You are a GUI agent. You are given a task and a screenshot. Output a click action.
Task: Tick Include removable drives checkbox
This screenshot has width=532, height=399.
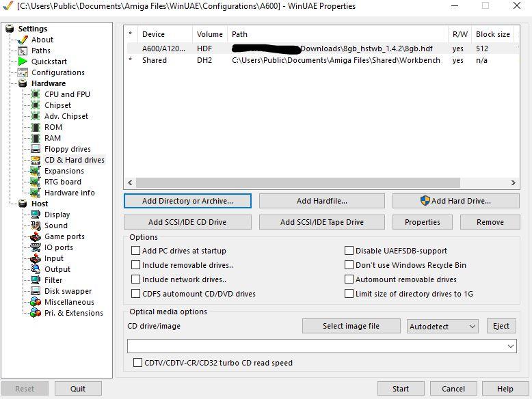pyautogui.click(x=135, y=265)
